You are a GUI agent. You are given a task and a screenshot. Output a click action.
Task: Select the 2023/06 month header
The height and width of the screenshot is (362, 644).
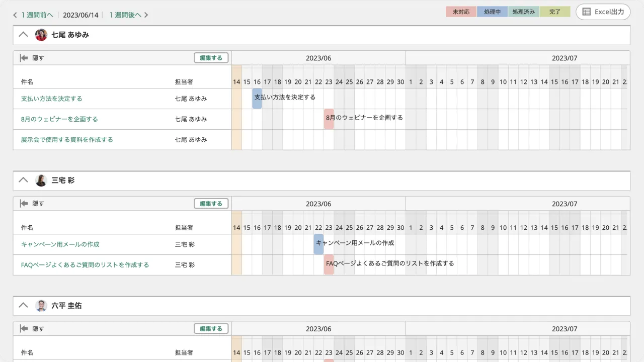pyautogui.click(x=318, y=58)
